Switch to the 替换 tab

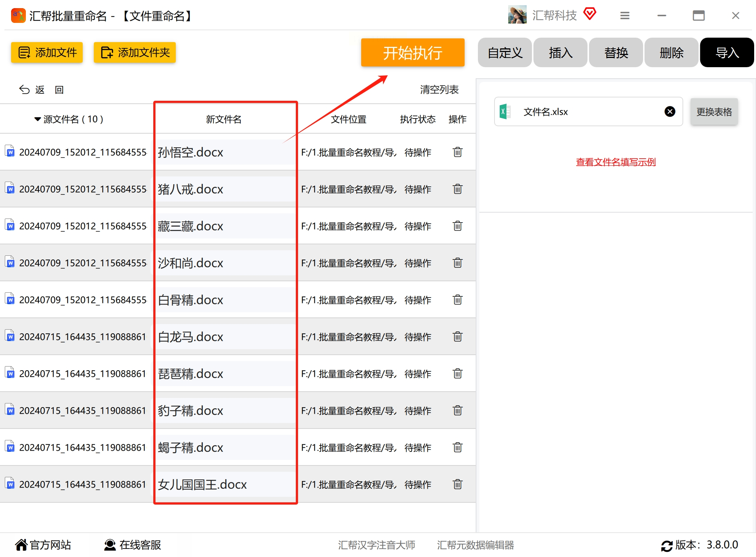coord(616,53)
